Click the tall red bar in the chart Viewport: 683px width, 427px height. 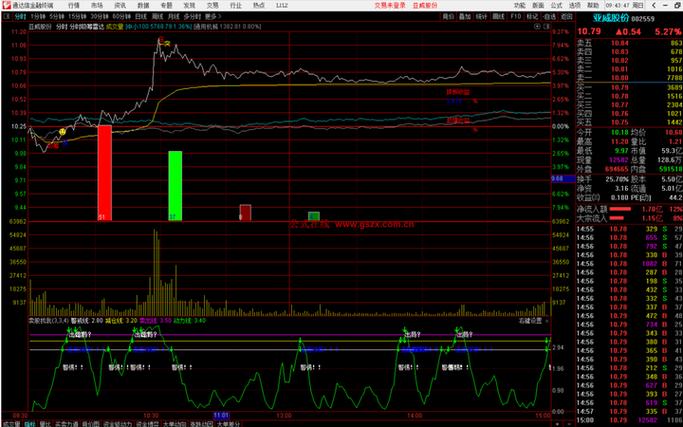pos(104,172)
